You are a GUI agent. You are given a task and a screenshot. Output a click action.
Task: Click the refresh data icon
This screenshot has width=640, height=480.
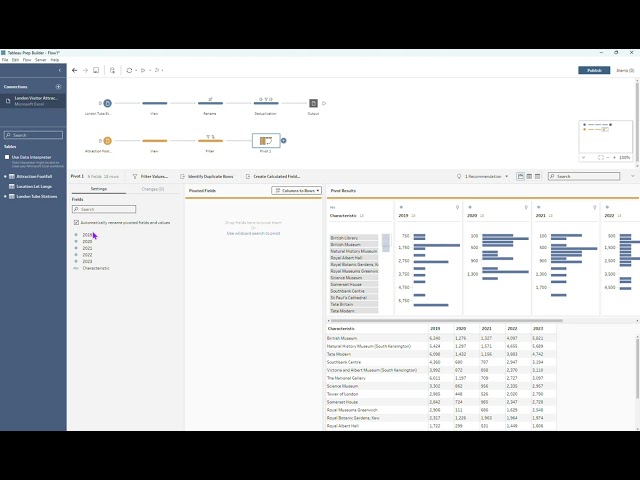point(129,70)
